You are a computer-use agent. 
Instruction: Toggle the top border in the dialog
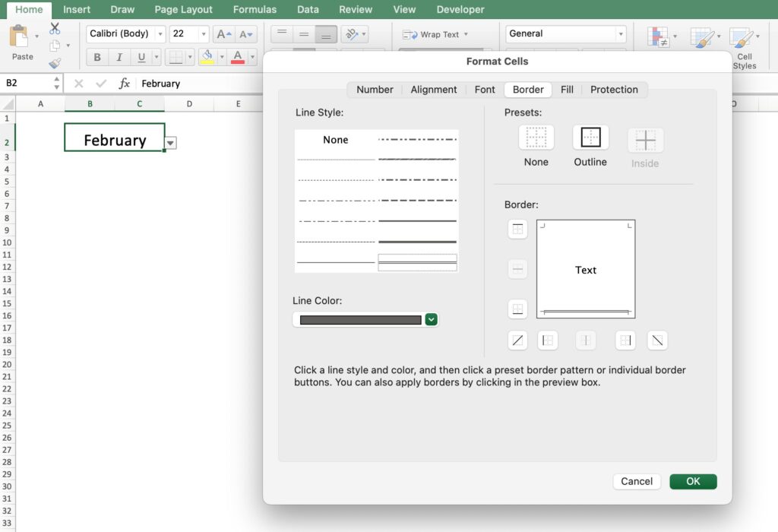517,230
